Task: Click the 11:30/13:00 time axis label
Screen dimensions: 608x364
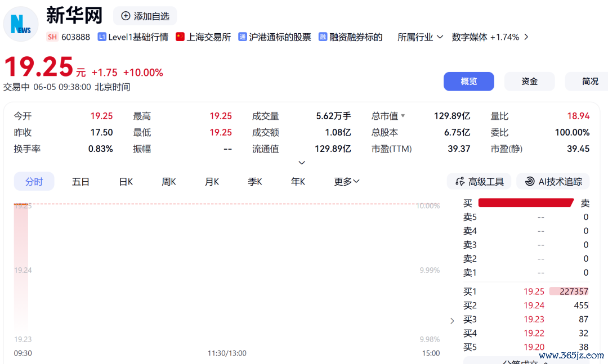Action: click(227, 353)
